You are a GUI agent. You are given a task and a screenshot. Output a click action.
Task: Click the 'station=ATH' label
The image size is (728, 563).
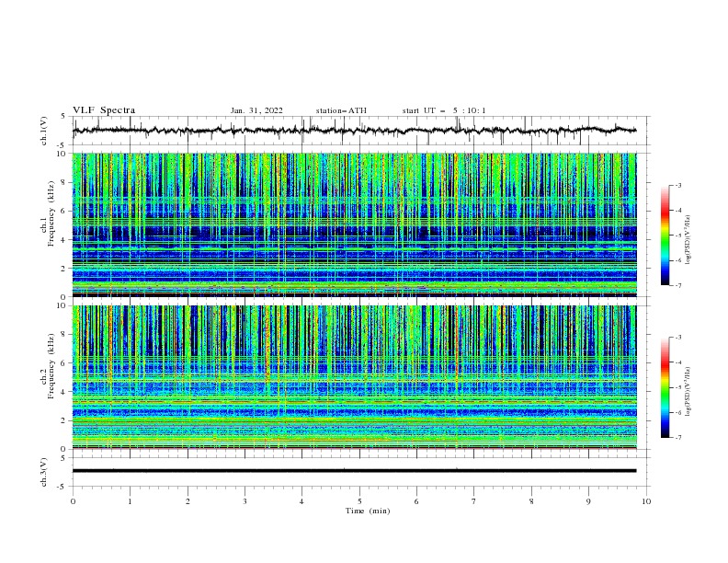tap(341, 110)
